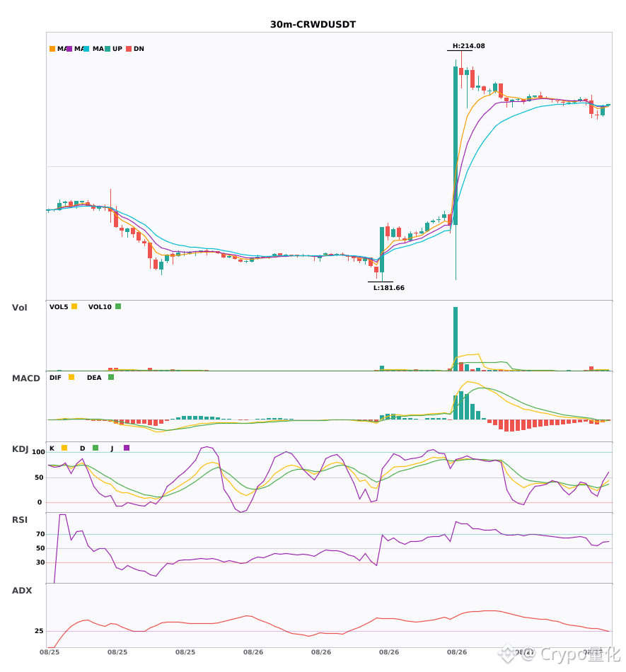The image size is (626, 672).
Task: Select the RSI panel label
Action: [20, 520]
